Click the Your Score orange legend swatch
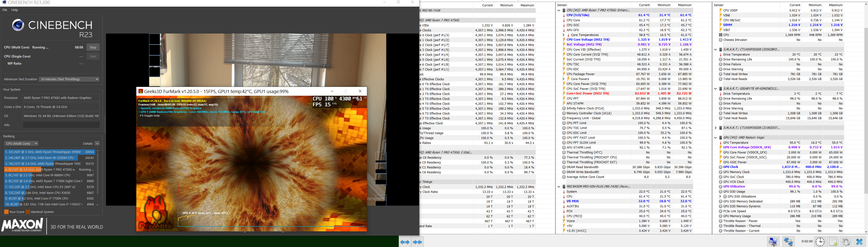868x247 pixels. (6, 212)
